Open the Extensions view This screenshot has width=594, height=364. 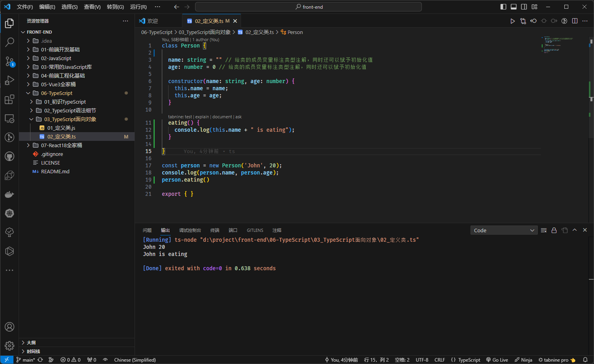pyautogui.click(x=9, y=99)
